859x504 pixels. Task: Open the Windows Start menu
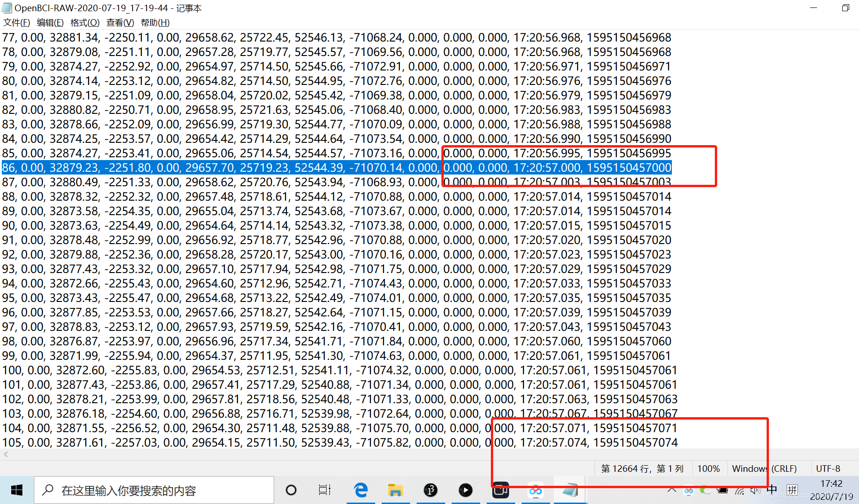point(17,490)
